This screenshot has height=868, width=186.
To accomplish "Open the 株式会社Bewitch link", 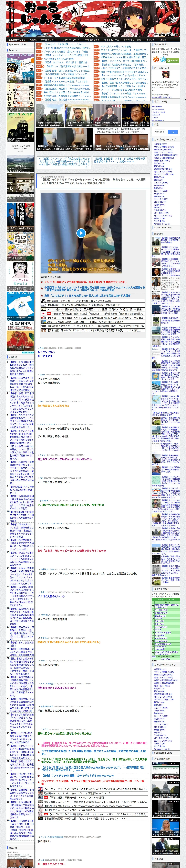I will point(158,120).
